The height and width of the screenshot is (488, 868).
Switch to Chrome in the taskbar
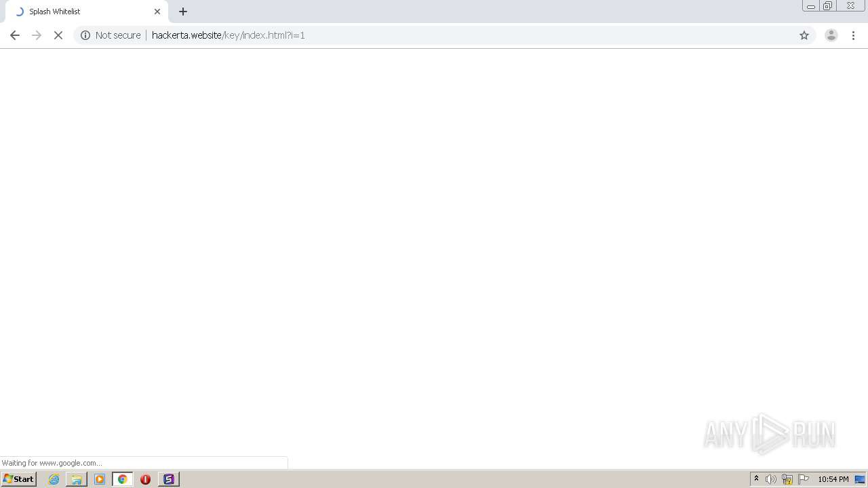click(x=123, y=479)
